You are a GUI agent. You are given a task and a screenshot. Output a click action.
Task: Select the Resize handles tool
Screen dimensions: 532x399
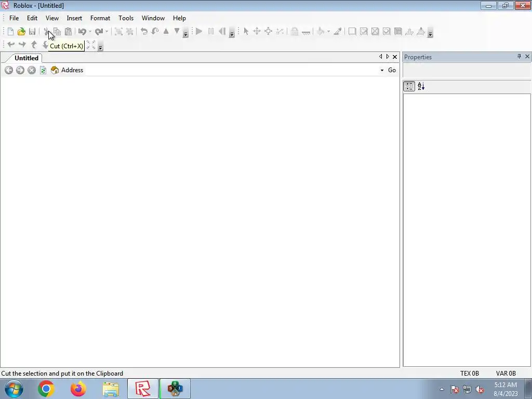269,32
